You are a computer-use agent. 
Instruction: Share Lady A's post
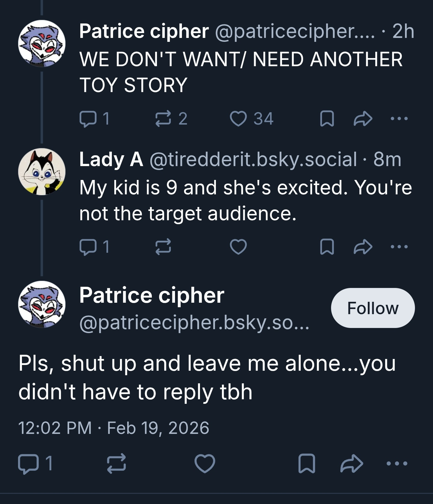(x=363, y=247)
